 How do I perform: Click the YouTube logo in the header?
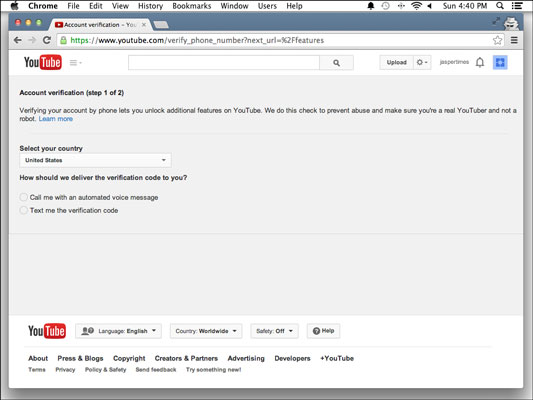[43, 62]
